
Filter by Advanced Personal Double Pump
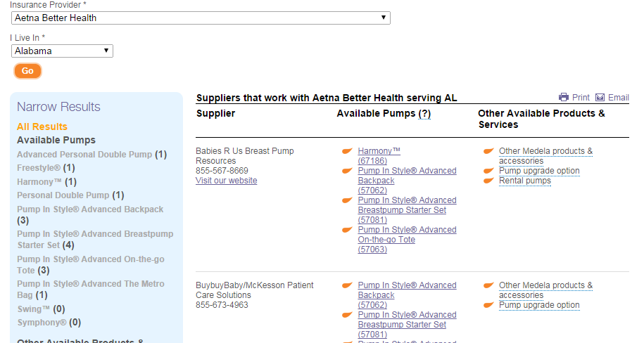coord(84,155)
